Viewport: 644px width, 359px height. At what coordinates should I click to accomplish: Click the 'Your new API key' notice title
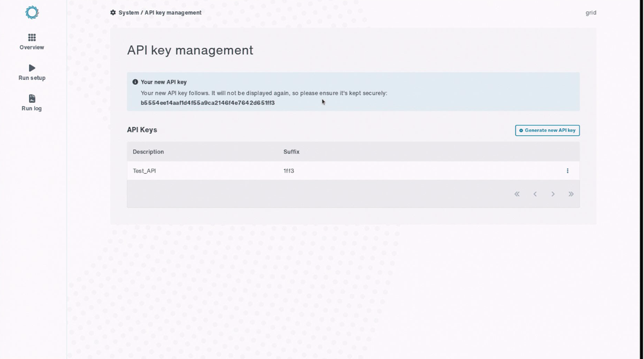(x=164, y=82)
